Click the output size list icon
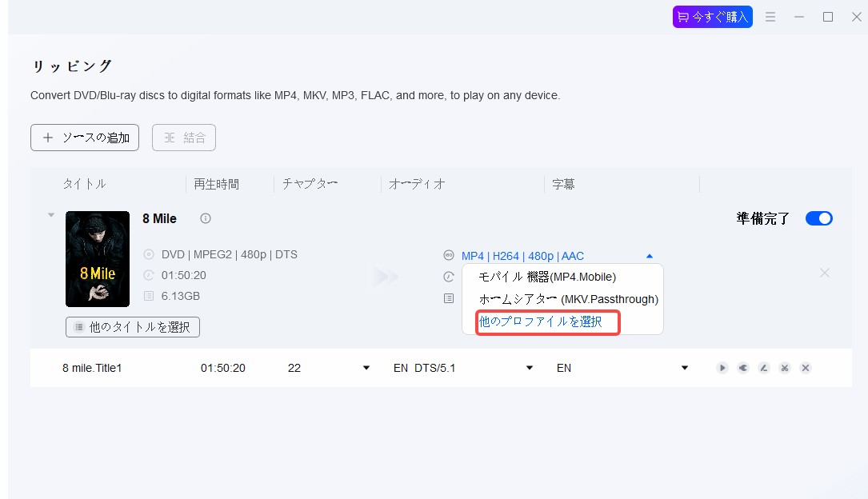This screenshot has height=499, width=868. point(448,298)
